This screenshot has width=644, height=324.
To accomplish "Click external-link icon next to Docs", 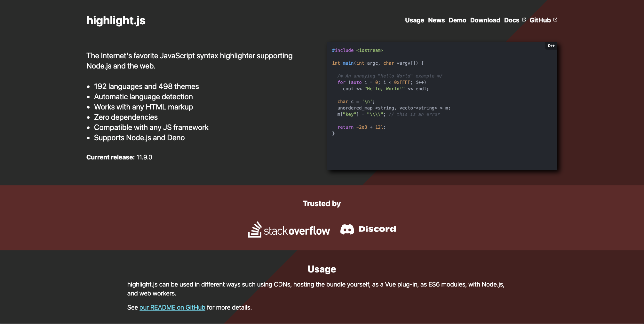I will (524, 20).
